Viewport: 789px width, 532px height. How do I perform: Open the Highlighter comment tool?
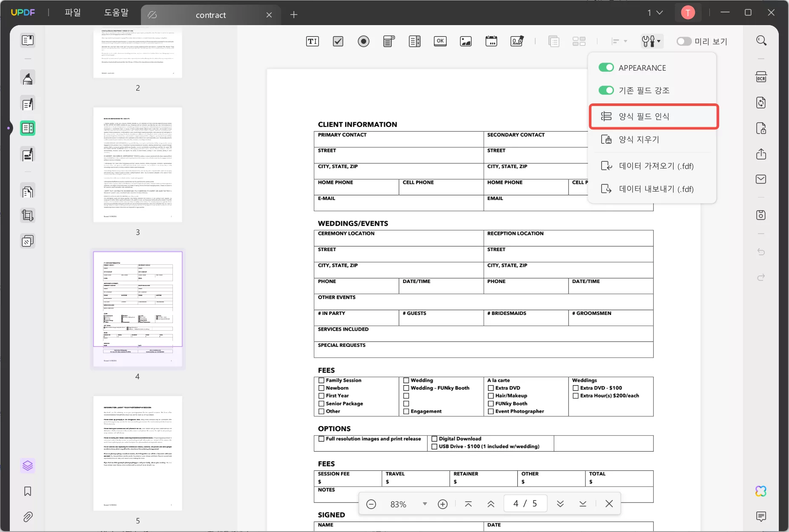(x=28, y=78)
